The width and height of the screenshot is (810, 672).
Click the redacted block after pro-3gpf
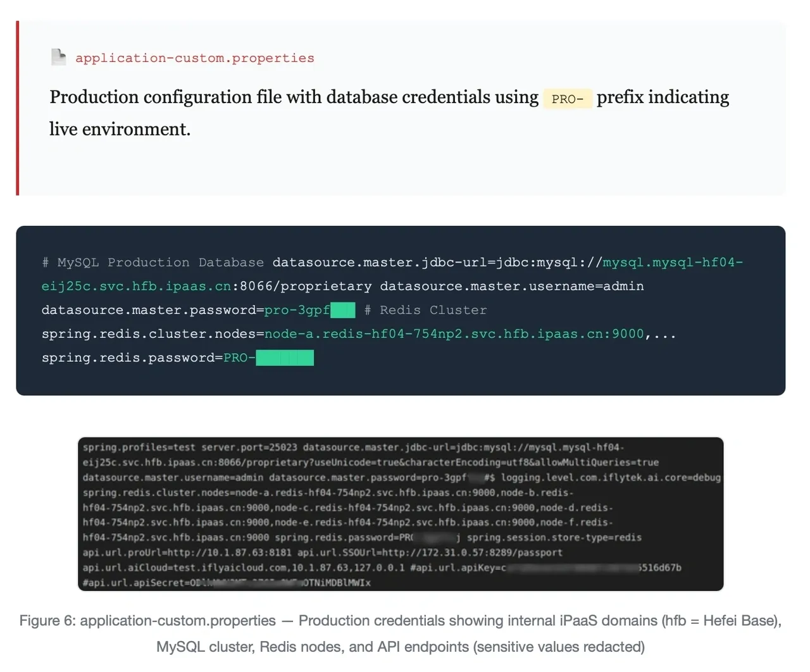(x=343, y=310)
